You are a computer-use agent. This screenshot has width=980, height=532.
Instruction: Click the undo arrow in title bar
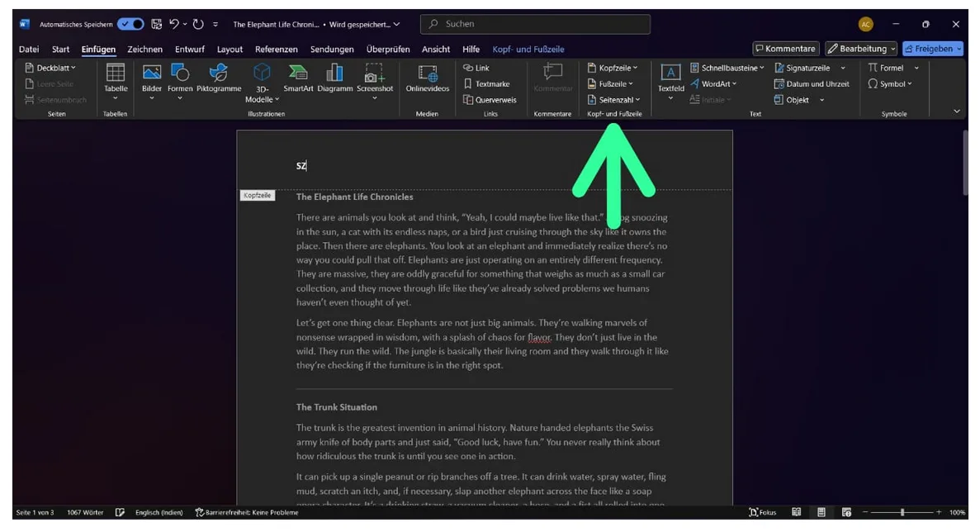click(x=174, y=25)
